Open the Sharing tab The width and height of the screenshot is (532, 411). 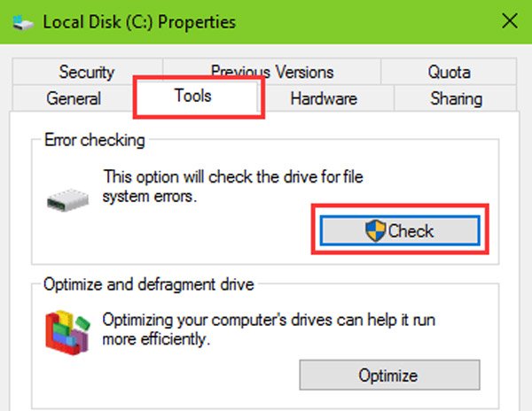[456, 98]
